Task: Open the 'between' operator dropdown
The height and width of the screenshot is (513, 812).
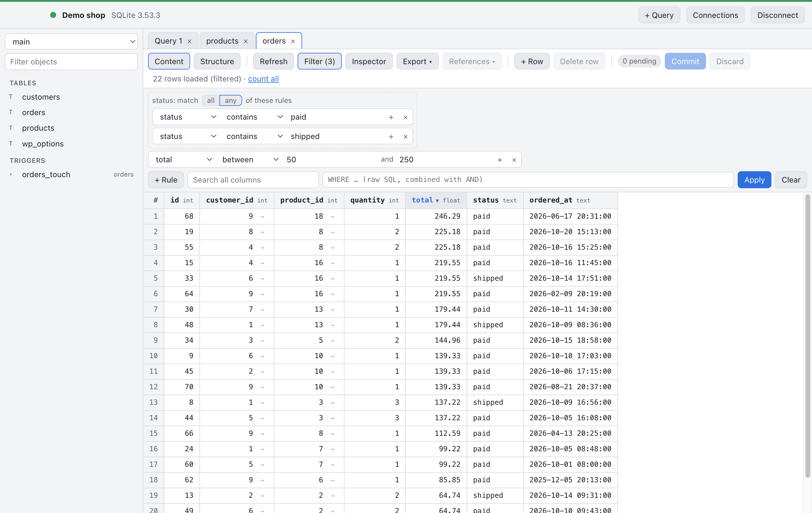Action: (x=250, y=159)
